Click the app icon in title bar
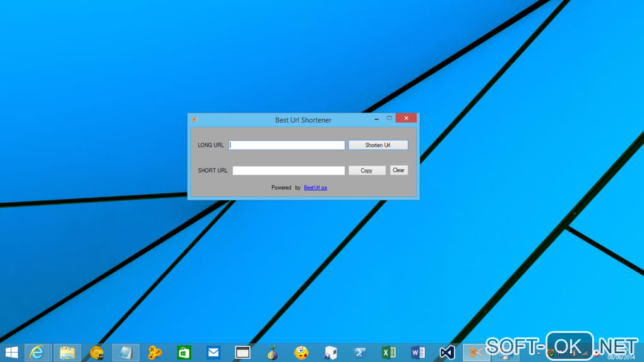The width and height of the screenshot is (644, 362). coord(194,119)
